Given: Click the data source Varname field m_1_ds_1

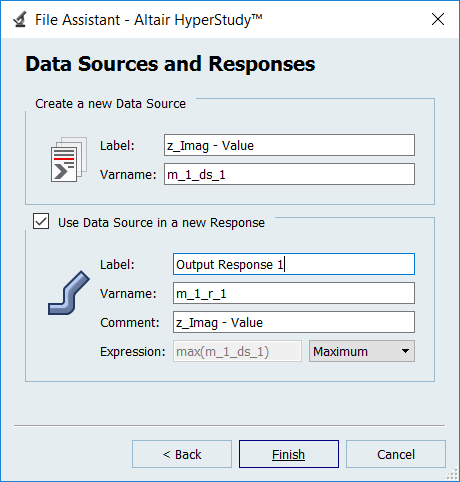Looking at the screenshot, I should pyautogui.click(x=289, y=174).
